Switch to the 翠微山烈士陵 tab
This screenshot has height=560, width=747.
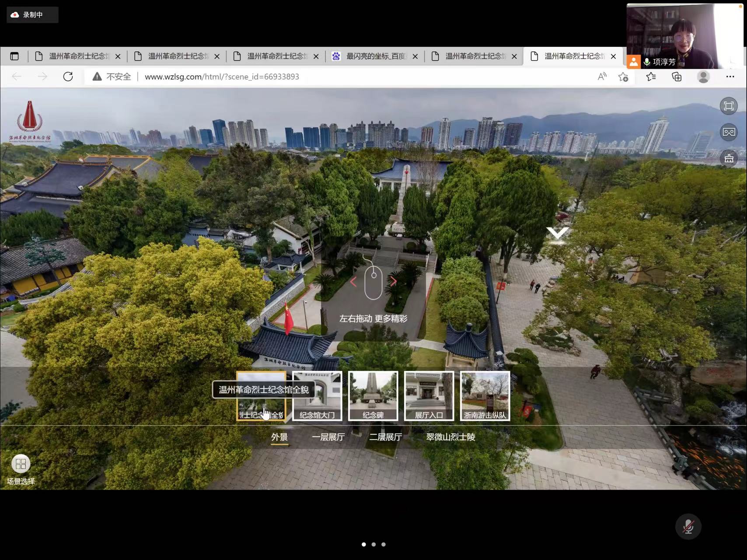(450, 437)
